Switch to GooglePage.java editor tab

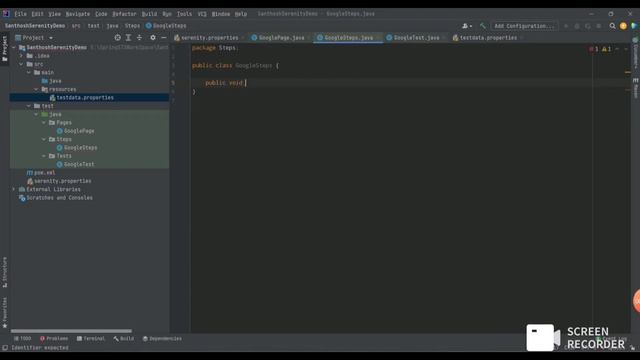tap(281, 38)
